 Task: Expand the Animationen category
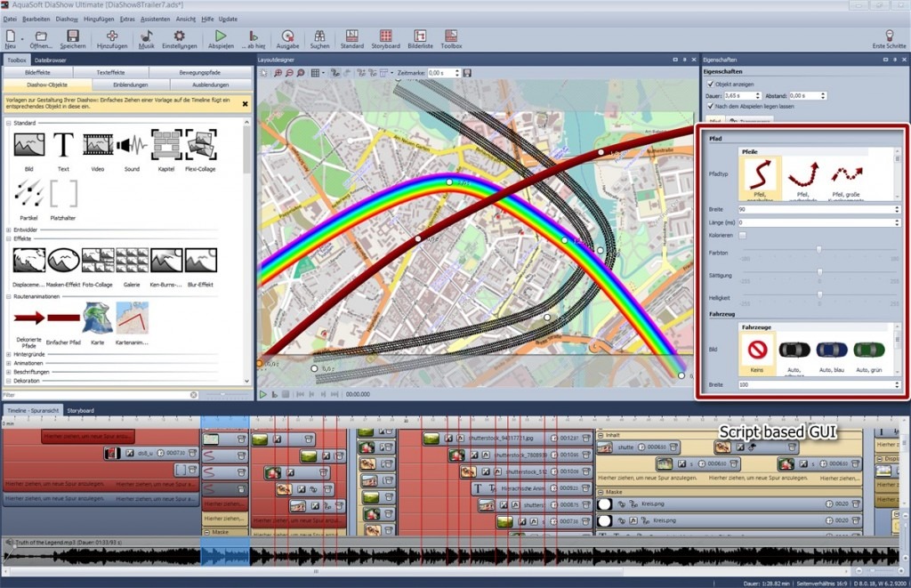coord(9,363)
